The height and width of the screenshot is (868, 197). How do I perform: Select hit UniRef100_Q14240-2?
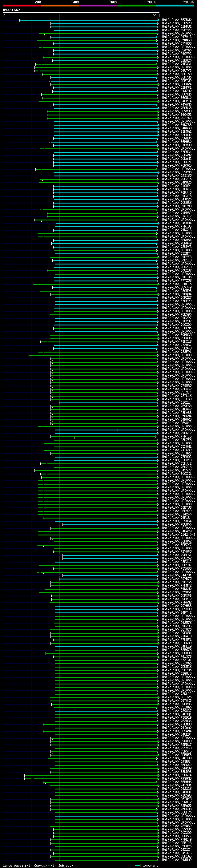point(179,535)
